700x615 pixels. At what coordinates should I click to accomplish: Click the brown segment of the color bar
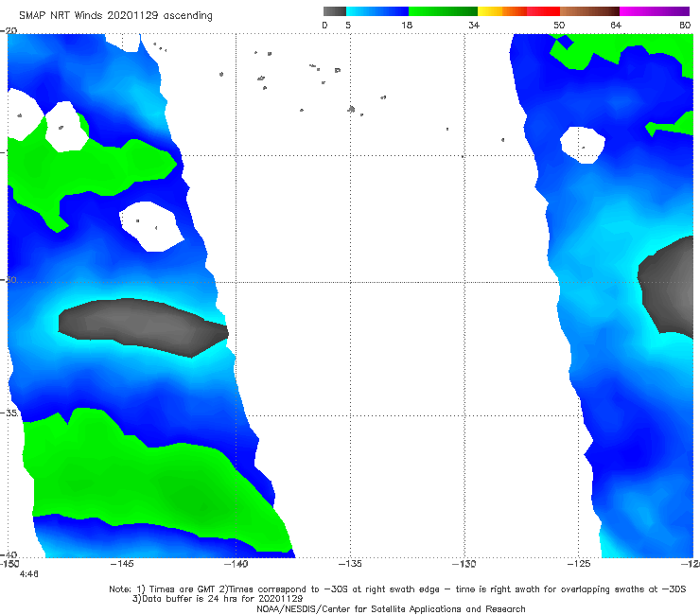point(589,11)
